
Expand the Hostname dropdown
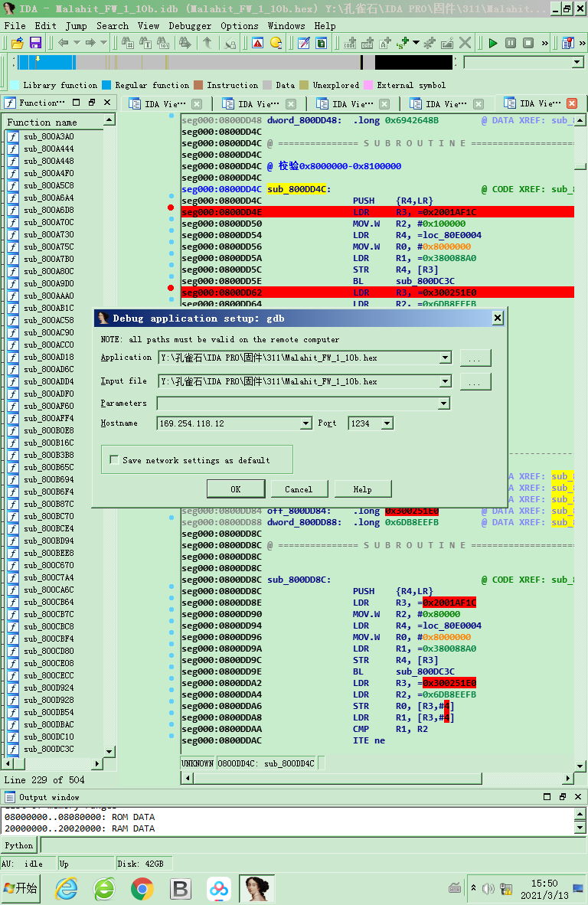pyautogui.click(x=305, y=423)
